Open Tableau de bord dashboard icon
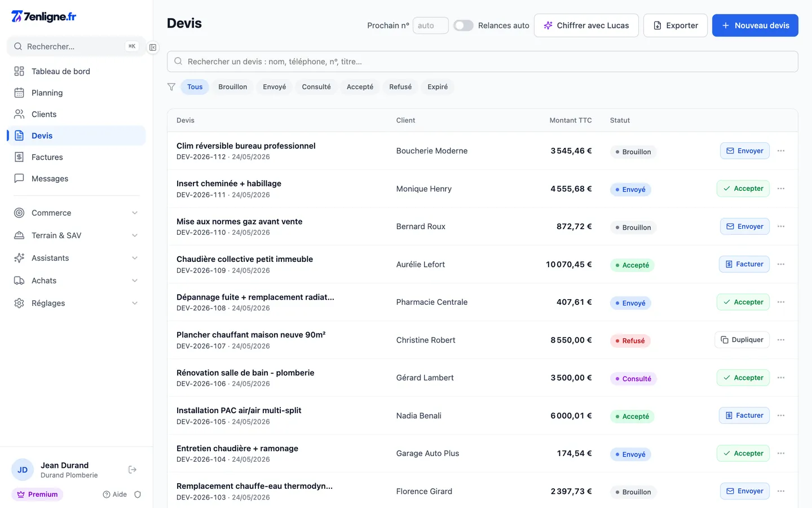Viewport: 812px width, 508px height. [19, 71]
